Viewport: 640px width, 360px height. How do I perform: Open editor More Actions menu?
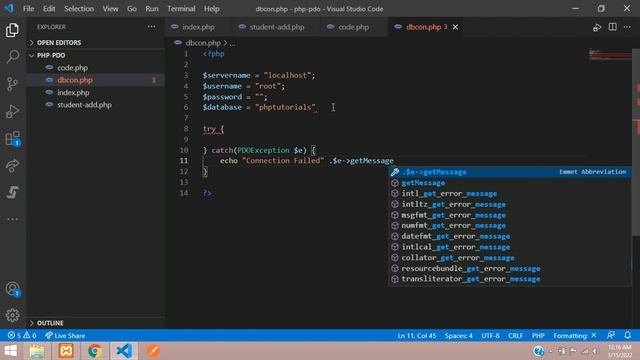(x=627, y=27)
